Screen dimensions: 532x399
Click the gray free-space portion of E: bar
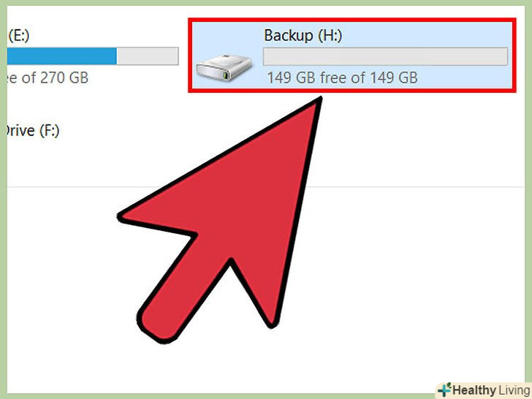[148, 56]
